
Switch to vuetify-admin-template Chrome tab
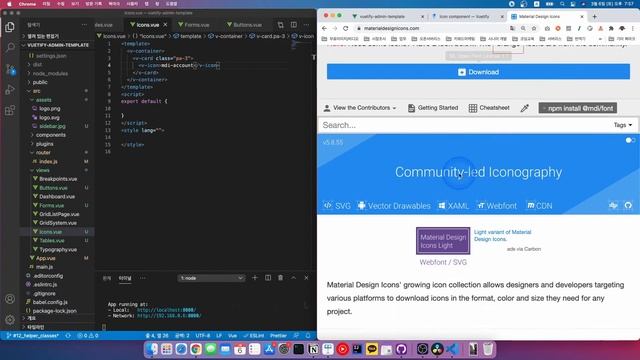coord(382,16)
